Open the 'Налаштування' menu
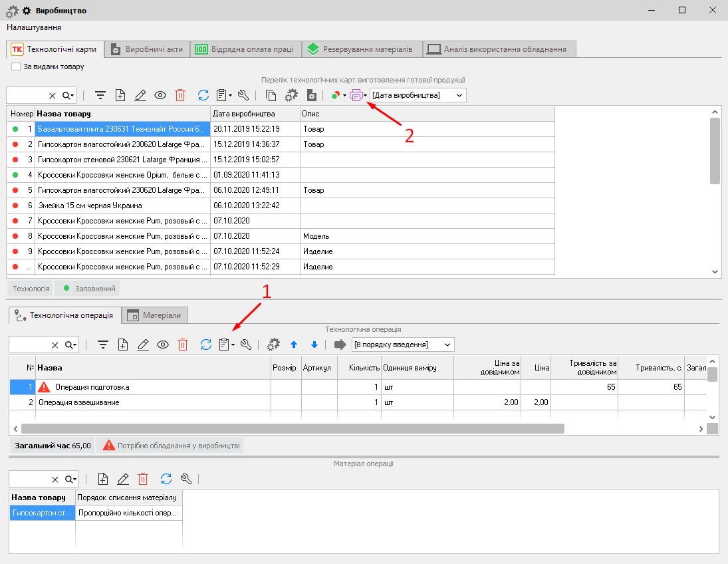The image size is (728, 564). click(x=34, y=27)
